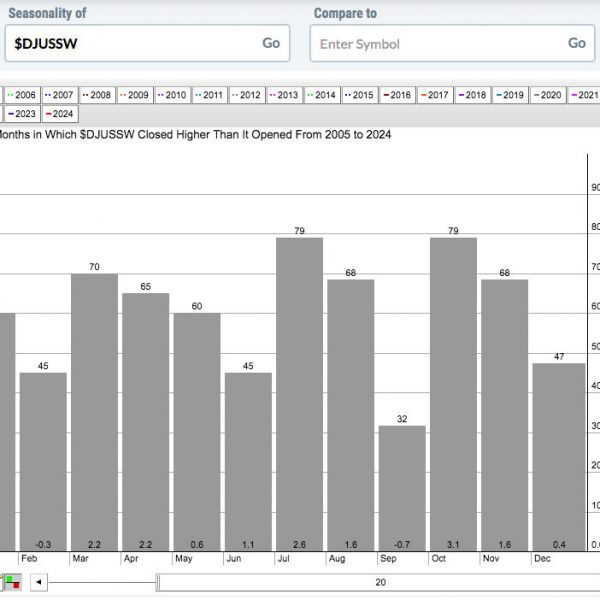Click the December bar labeled 47
This screenshot has width=600, height=600.
[x=559, y=457]
